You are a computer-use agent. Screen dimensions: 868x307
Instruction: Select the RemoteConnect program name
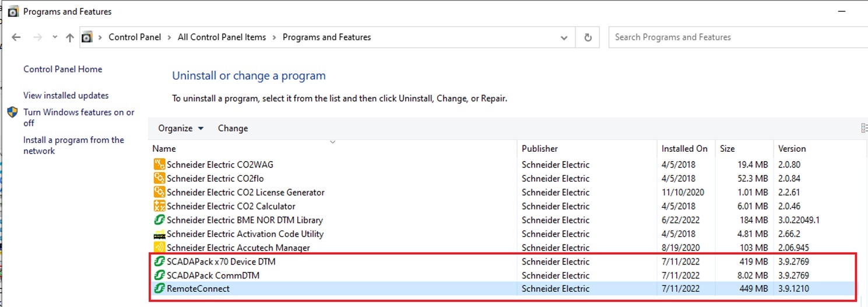click(x=198, y=289)
